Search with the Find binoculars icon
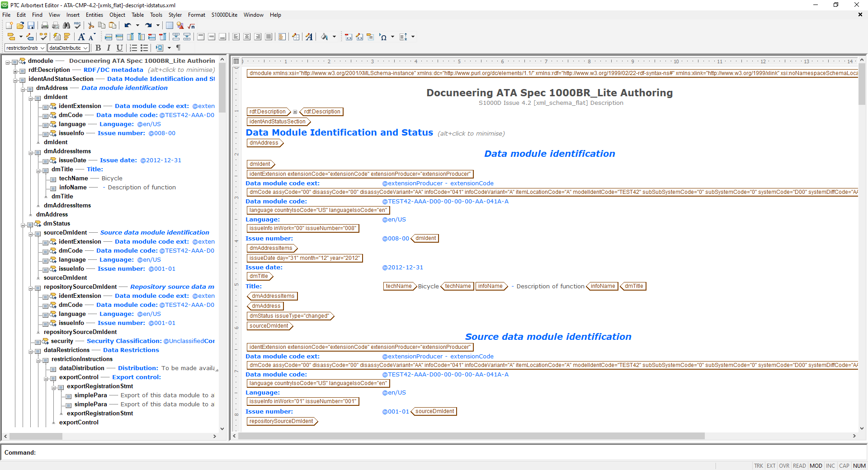The height and width of the screenshot is (470, 868). pyautogui.click(x=66, y=26)
